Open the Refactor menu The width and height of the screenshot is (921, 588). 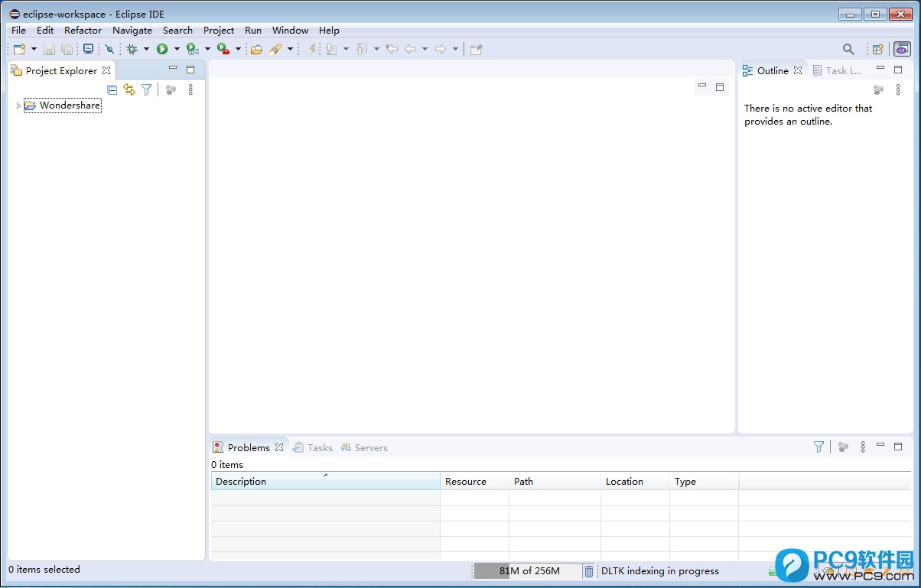click(x=83, y=31)
